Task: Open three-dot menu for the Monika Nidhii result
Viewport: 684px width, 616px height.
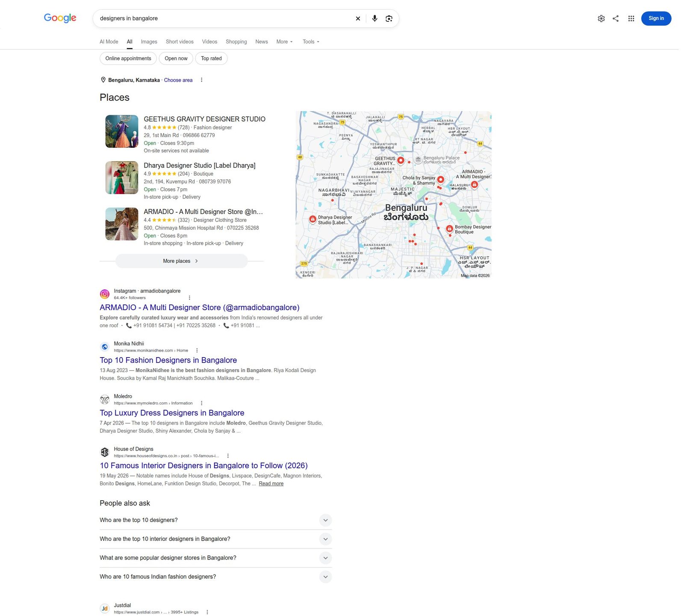Action: coord(197,350)
